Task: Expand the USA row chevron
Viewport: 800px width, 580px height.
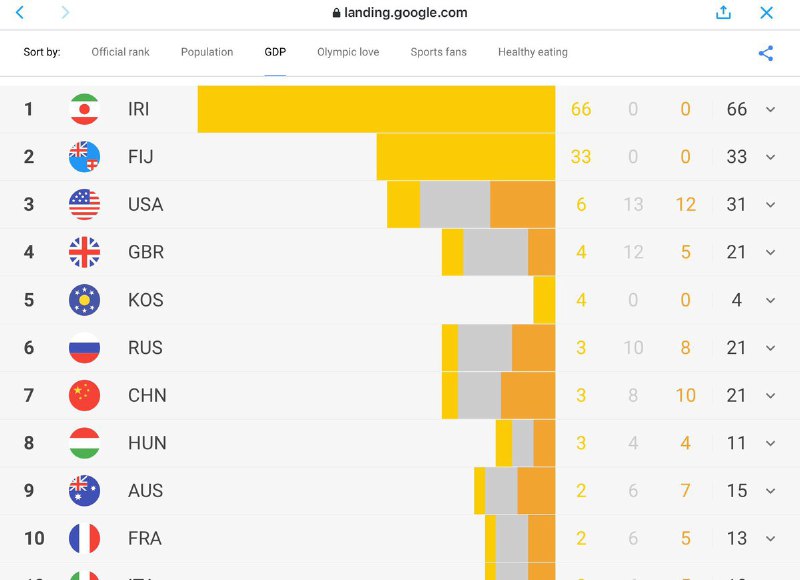Action: pos(770,204)
